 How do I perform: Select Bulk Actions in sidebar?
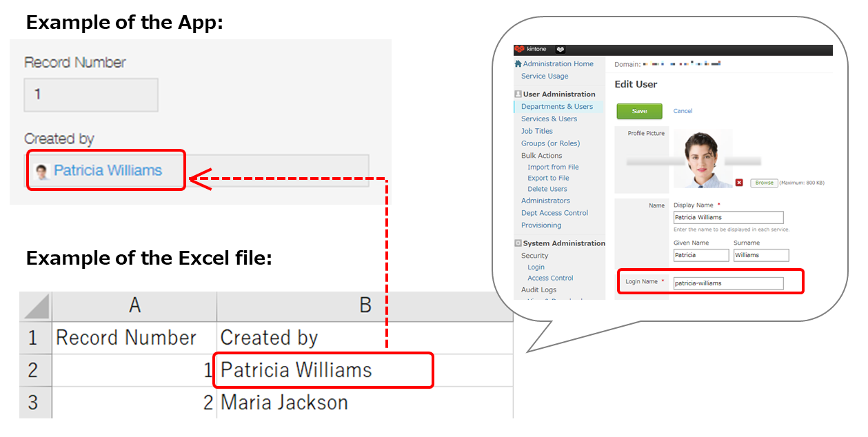(542, 156)
